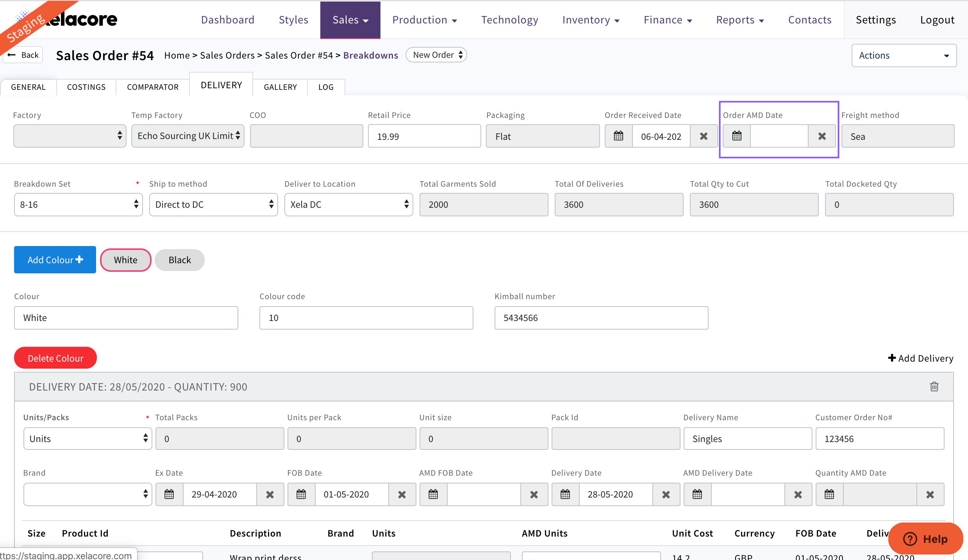
Task: Open the Quantity AMD Date calendar
Action: point(829,494)
